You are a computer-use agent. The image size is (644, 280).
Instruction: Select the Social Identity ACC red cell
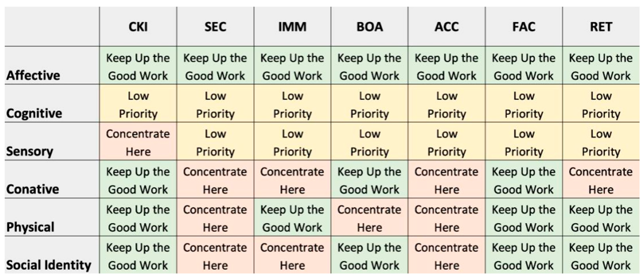tap(447, 256)
